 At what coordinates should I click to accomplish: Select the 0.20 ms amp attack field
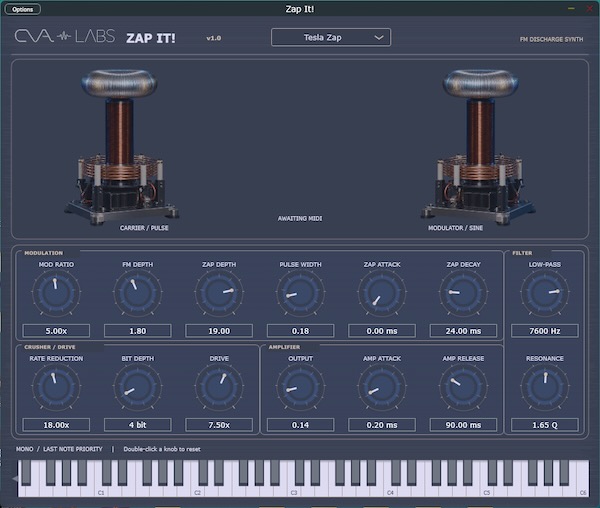point(382,425)
